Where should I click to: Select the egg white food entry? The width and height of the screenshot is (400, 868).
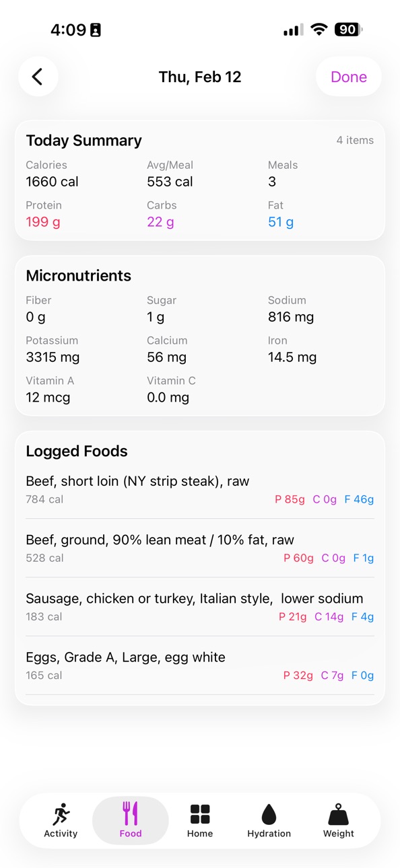[200, 665]
